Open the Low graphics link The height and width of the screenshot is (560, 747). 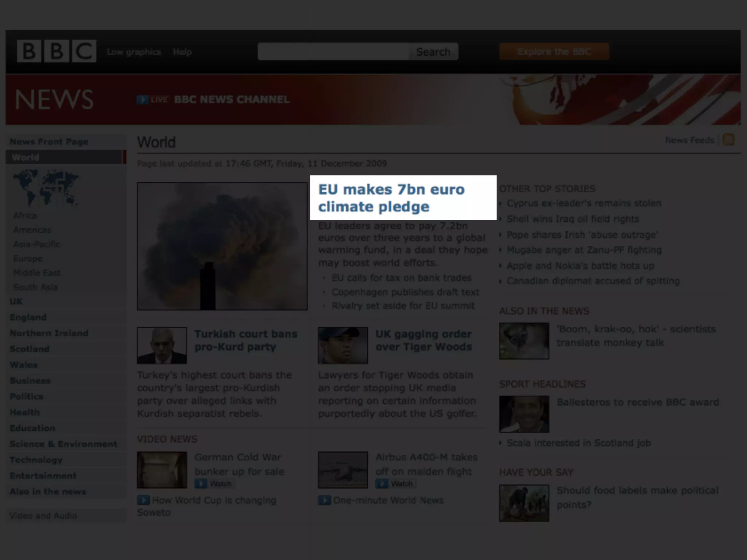[133, 52]
